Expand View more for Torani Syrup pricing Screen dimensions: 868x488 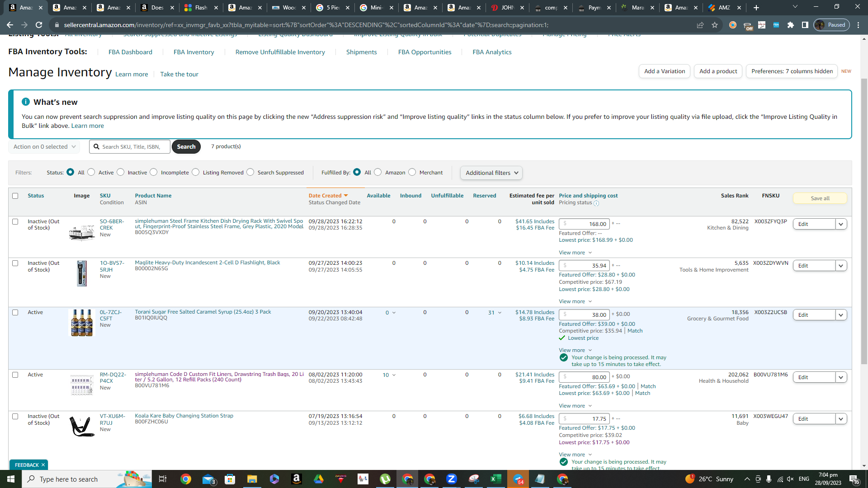click(575, 350)
